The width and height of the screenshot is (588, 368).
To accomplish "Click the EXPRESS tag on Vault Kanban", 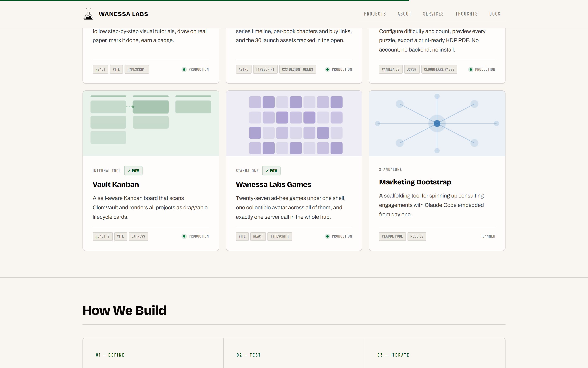I will tap(138, 236).
